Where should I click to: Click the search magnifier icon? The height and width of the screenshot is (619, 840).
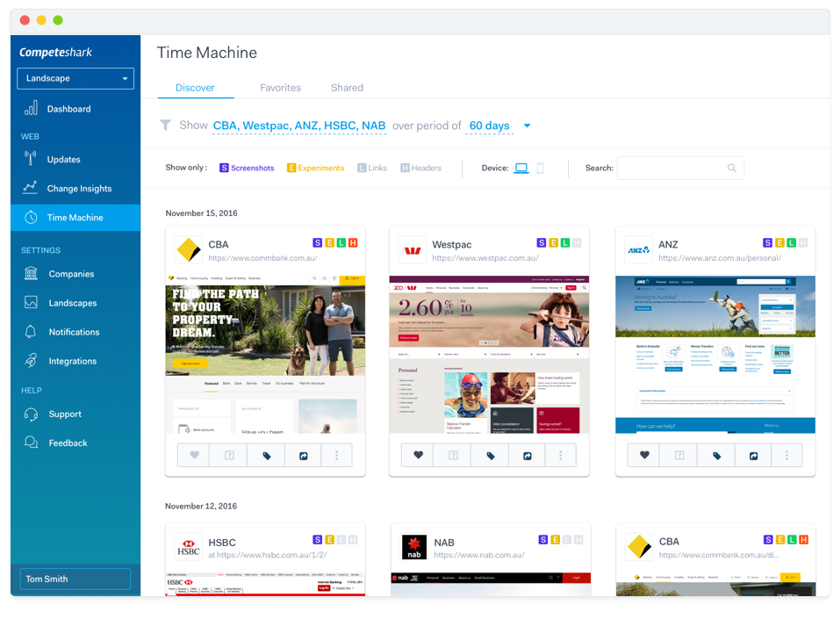(x=732, y=169)
